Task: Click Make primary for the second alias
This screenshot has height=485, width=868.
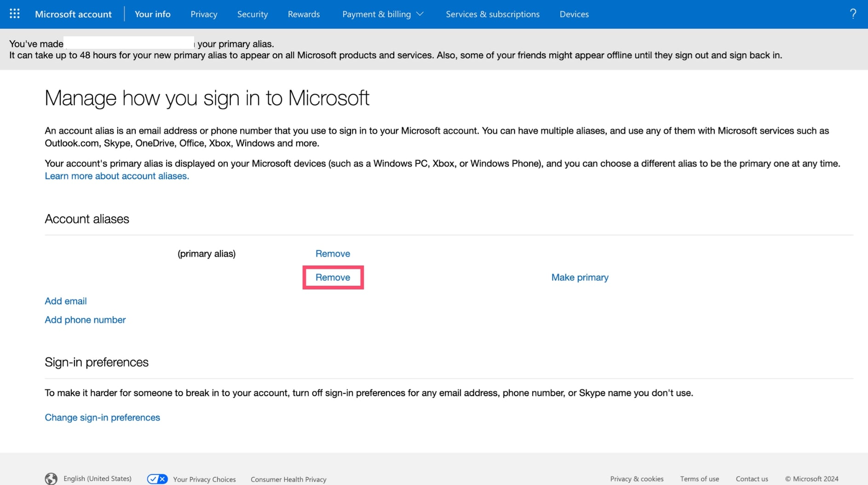Action: tap(580, 277)
